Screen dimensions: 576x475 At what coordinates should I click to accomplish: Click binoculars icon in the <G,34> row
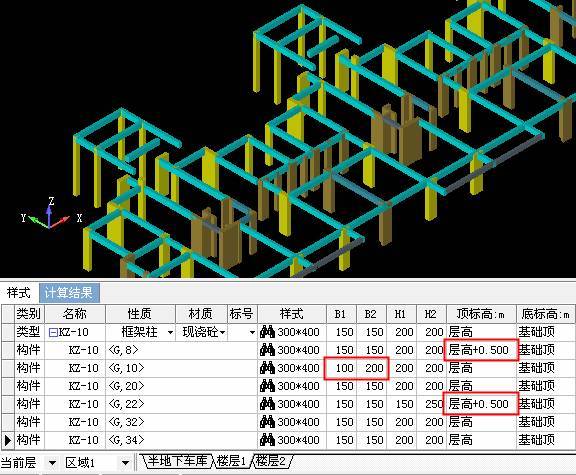click(267, 440)
